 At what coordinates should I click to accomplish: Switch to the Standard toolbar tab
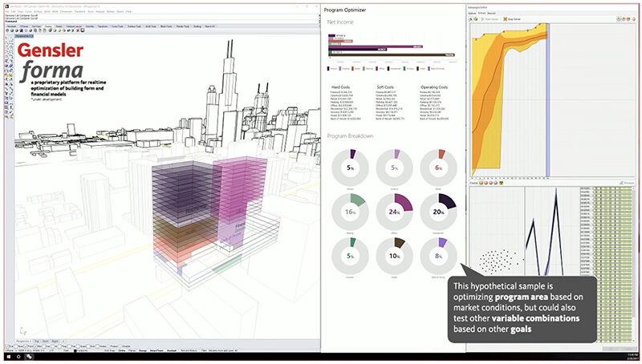tap(11, 26)
